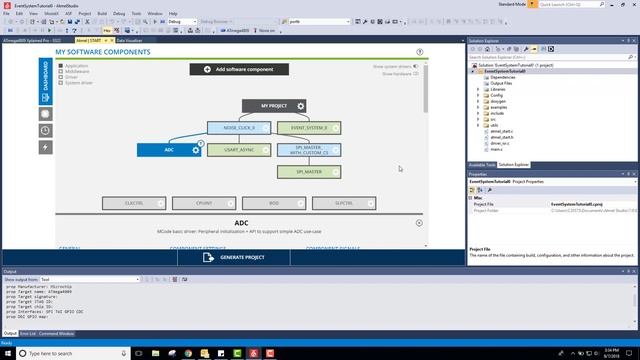Open the Project menu
Viewport: 640px width, 360px height.
(84, 13)
